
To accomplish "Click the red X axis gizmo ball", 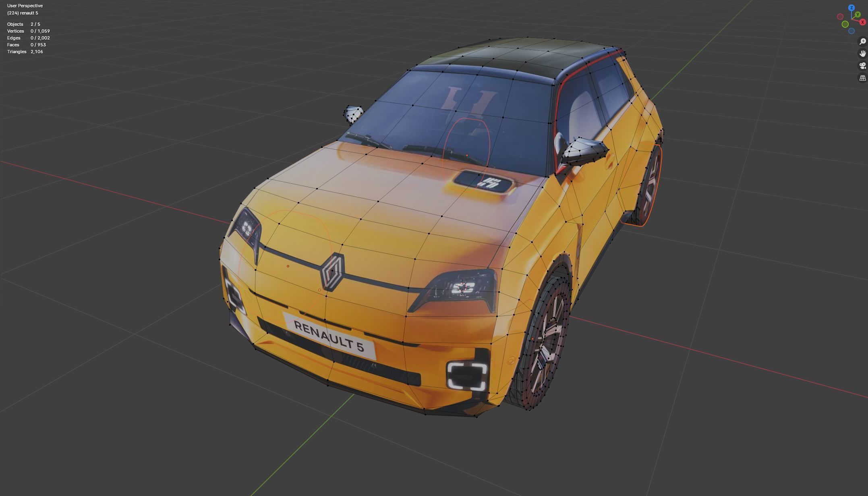I will pos(863,22).
